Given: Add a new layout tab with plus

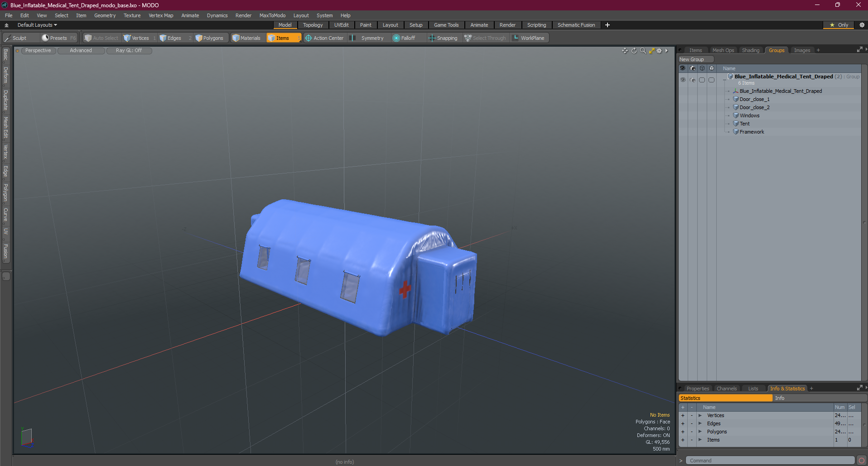Looking at the screenshot, I should (x=608, y=25).
